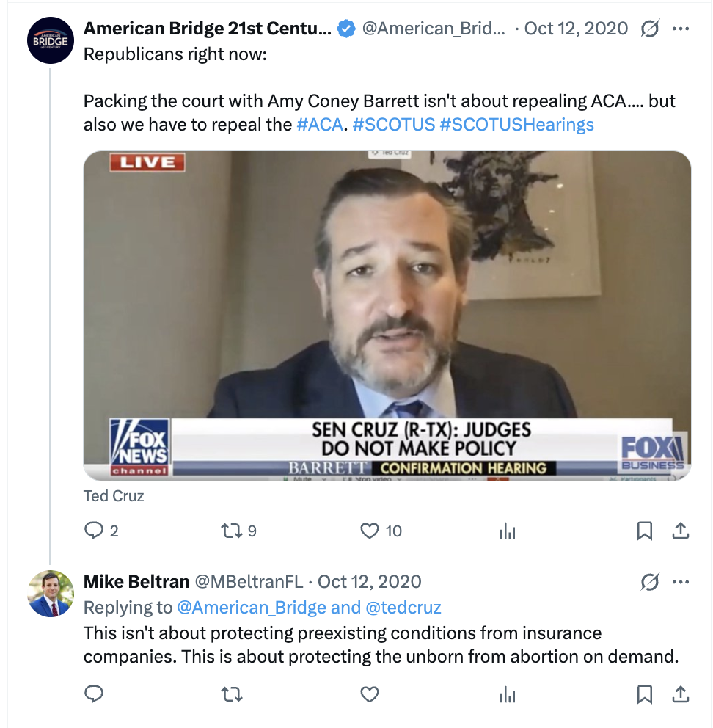Open the @tedcruz mention link

pos(403,608)
